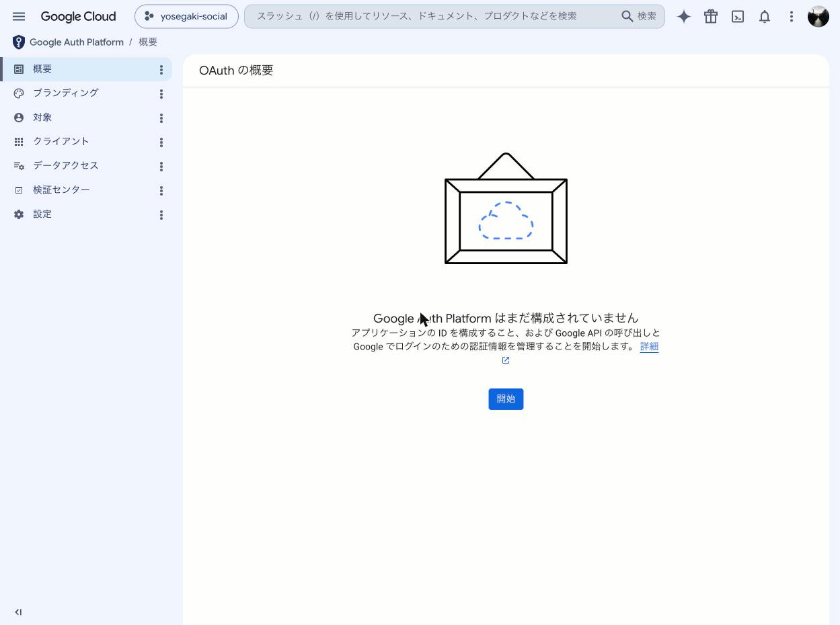This screenshot has width=840, height=625.
Task: Open the top bar three-dot settings menu
Action: point(792,16)
